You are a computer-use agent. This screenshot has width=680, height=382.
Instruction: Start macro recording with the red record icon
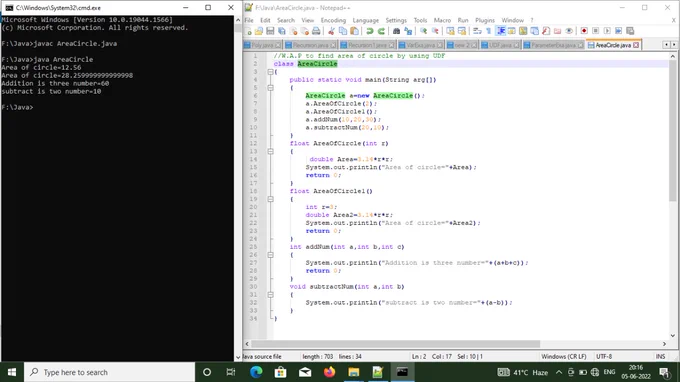(584, 31)
